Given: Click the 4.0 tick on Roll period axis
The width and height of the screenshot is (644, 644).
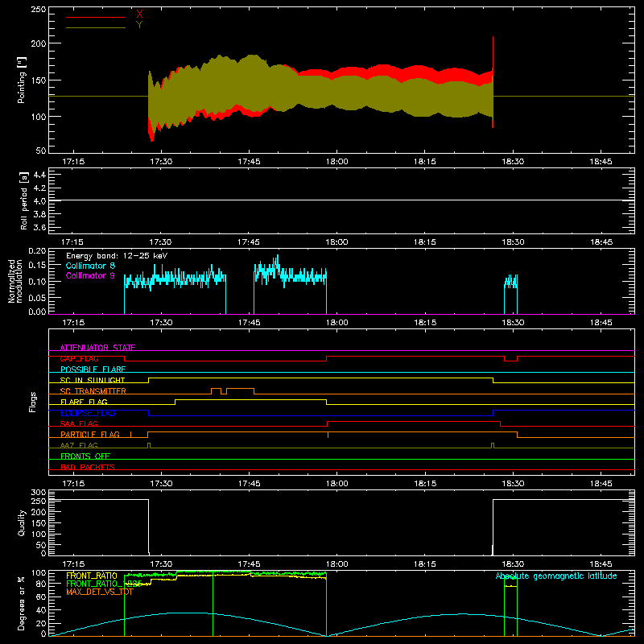Looking at the screenshot, I should (x=39, y=200).
